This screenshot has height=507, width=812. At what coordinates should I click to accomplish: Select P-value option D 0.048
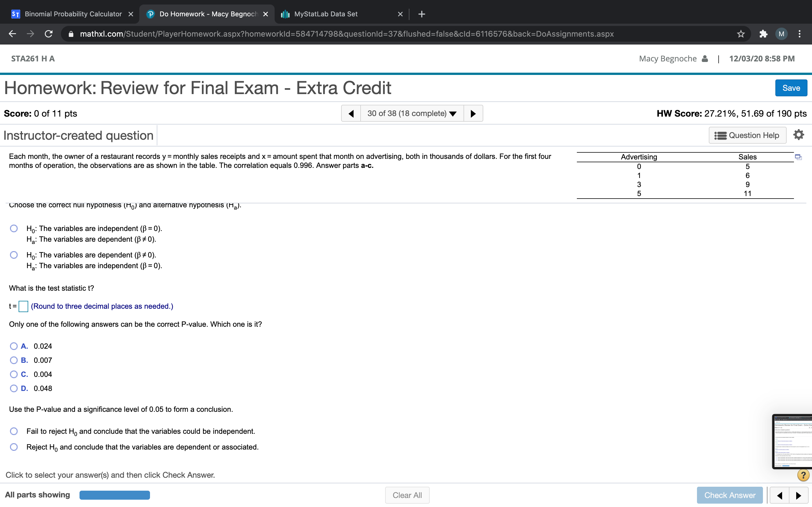(x=14, y=388)
